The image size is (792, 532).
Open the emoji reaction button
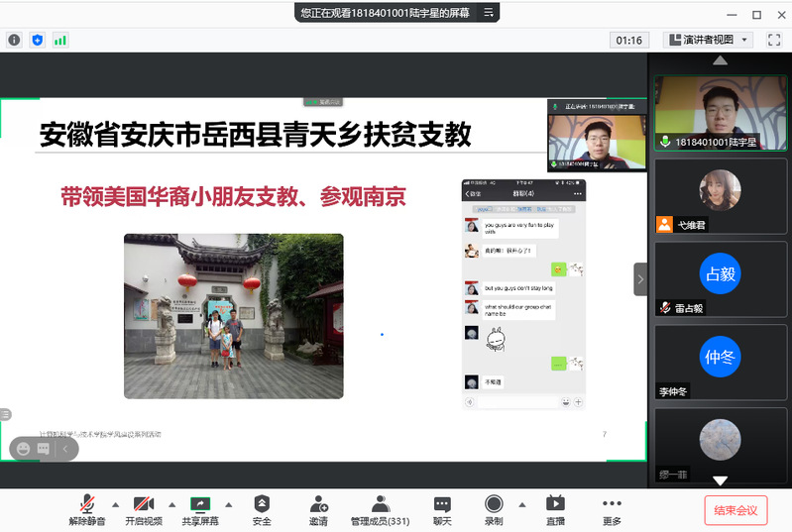tap(21, 449)
